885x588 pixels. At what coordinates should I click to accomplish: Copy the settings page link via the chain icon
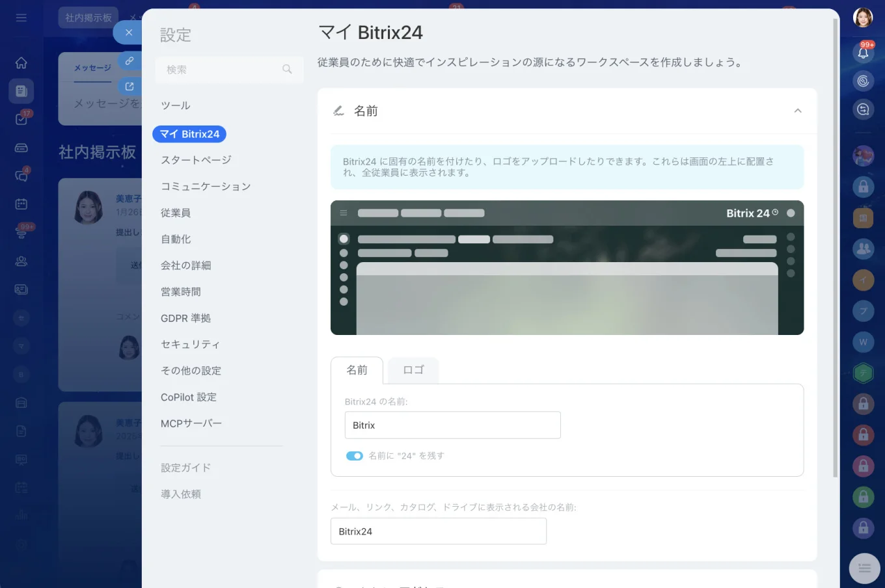pos(129,60)
